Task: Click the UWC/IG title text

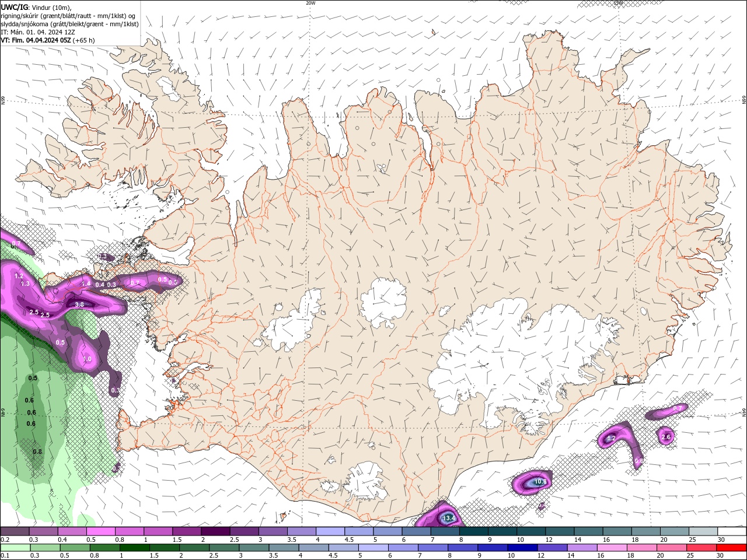Action: click(x=13, y=7)
